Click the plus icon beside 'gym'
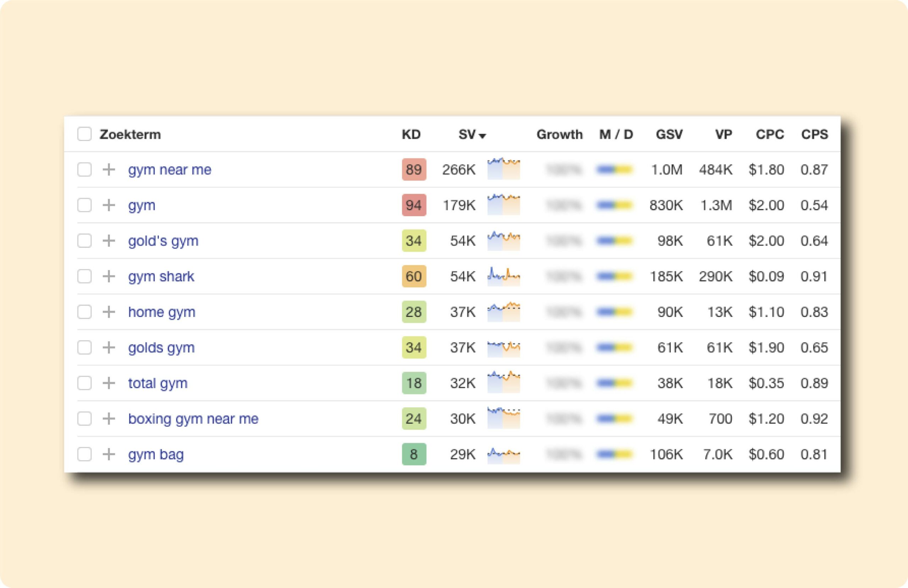 (109, 205)
